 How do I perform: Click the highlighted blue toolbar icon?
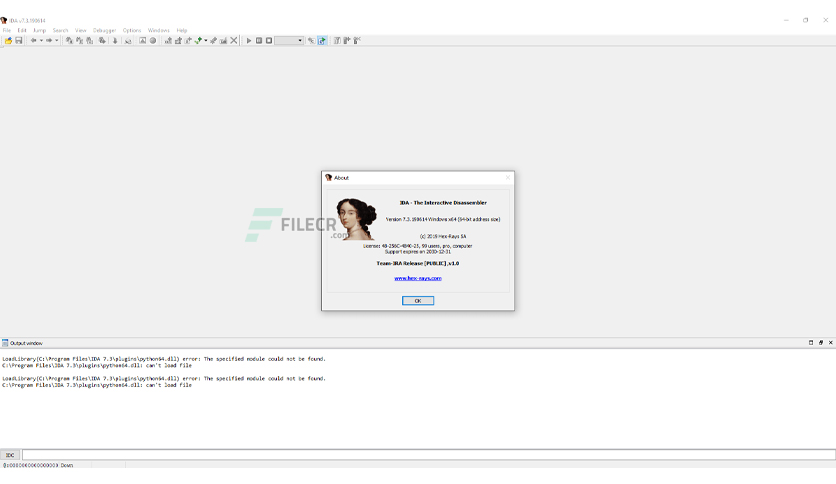322,41
